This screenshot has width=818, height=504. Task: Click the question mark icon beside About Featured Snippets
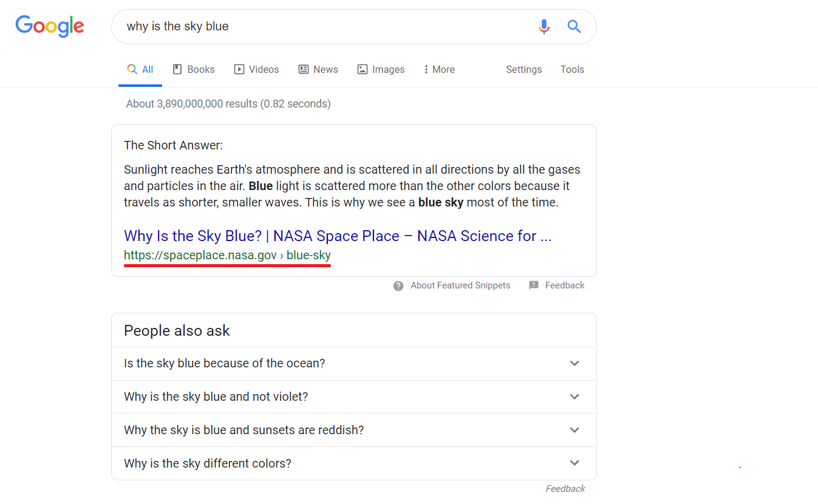pos(398,286)
